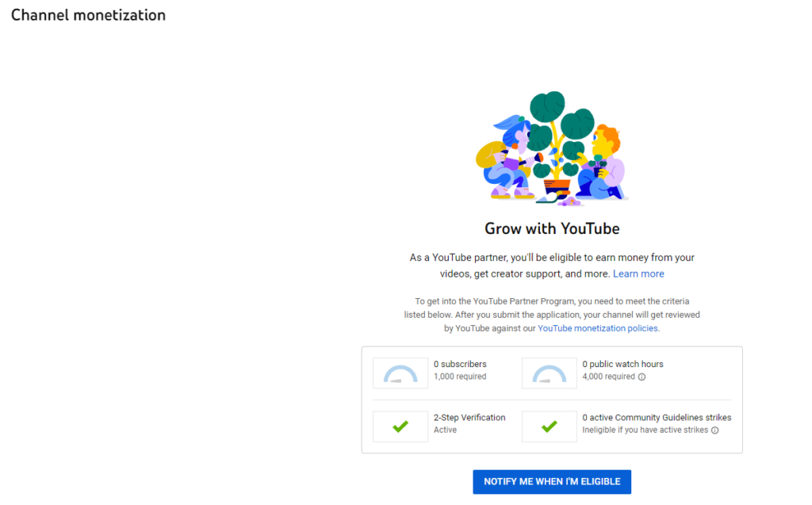The height and width of the screenshot is (505, 812).
Task: Click the As a YouTube partner description paragraph
Action: [552, 258]
